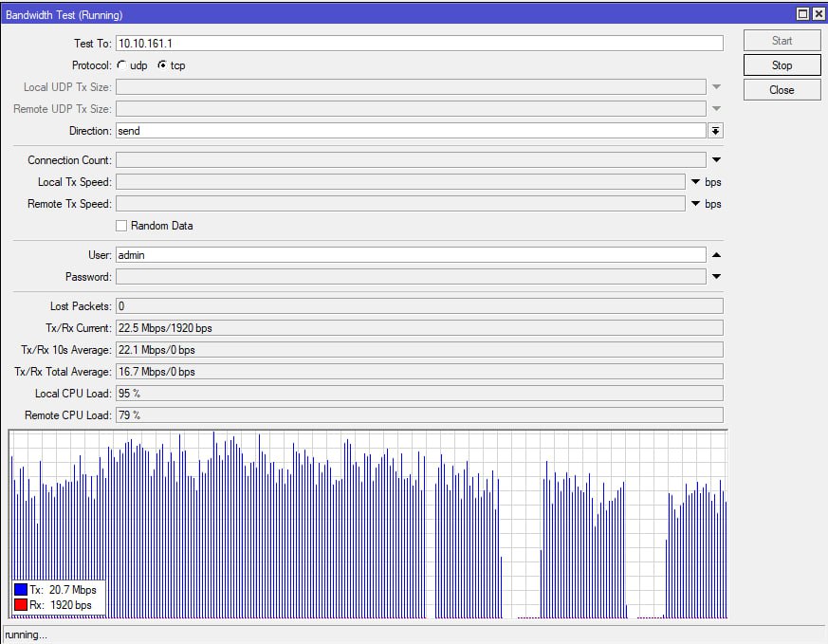Viewport: 828px width, 644px height.
Task: Click the Bandwidth Test (Running) title
Action: (x=64, y=15)
